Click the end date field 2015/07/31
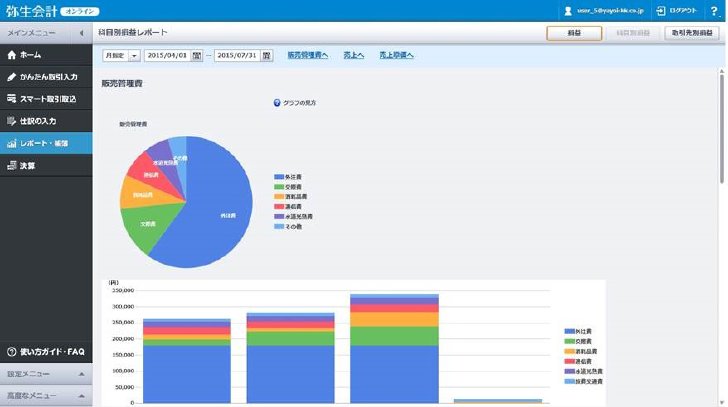 coord(237,56)
